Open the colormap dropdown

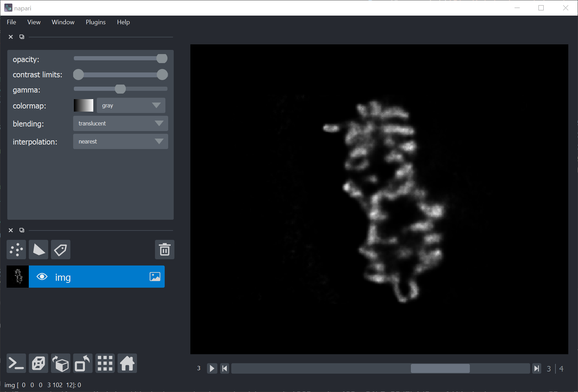click(131, 105)
